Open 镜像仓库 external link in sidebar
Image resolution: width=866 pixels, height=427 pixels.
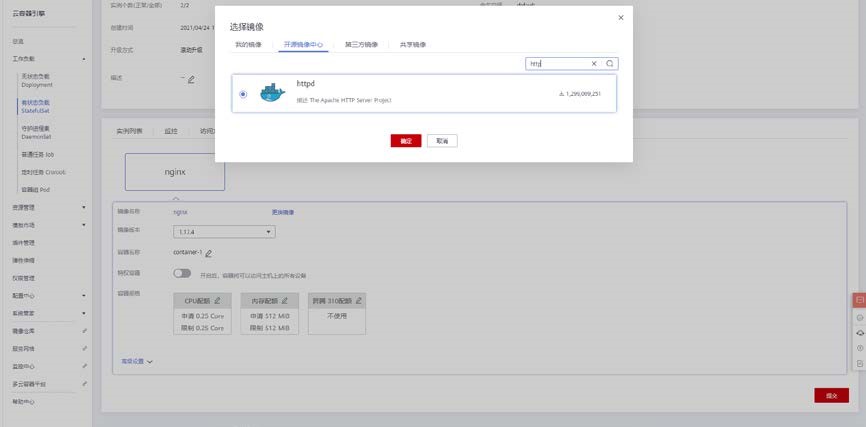click(49, 331)
